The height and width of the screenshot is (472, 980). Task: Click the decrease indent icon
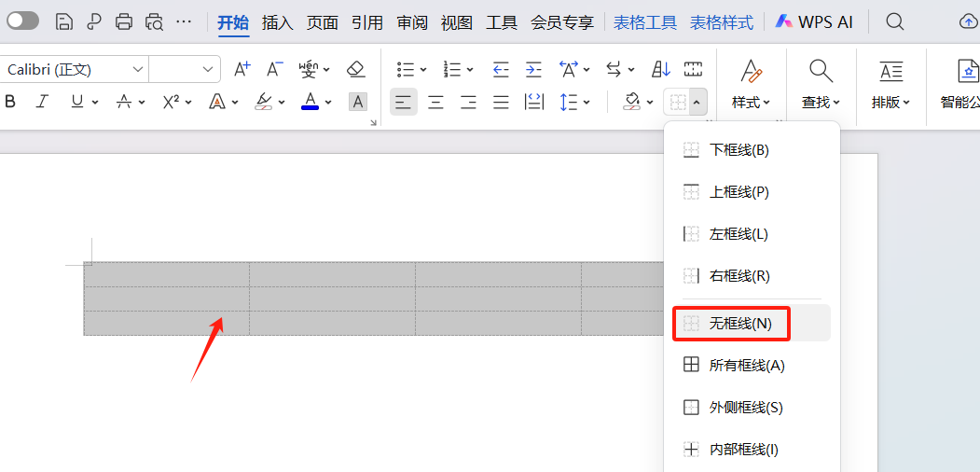coord(501,69)
